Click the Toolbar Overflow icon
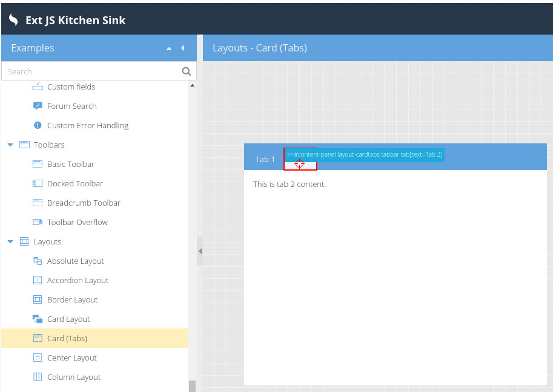Screen dimensions: 553x392 click(38, 222)
